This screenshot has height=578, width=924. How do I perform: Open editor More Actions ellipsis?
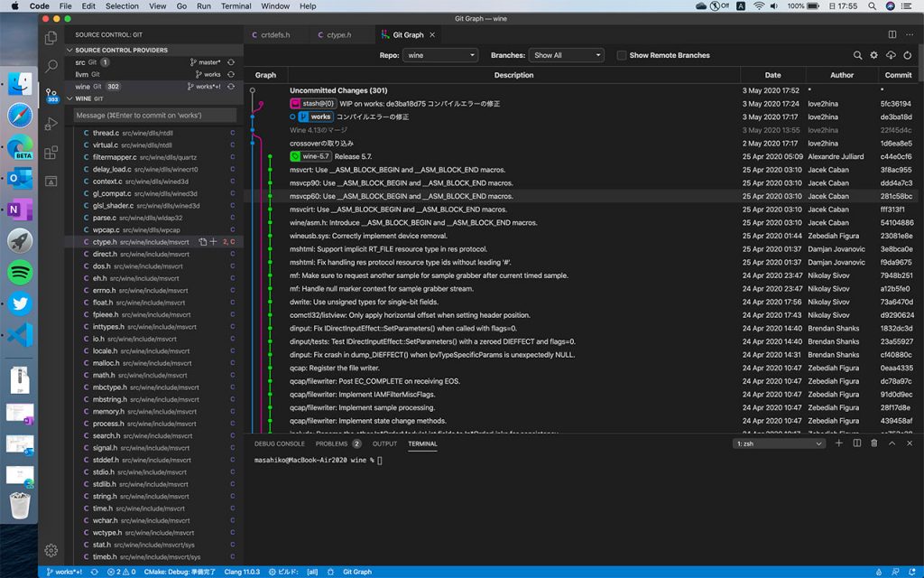pyautogui.click(x=910, y=35)
